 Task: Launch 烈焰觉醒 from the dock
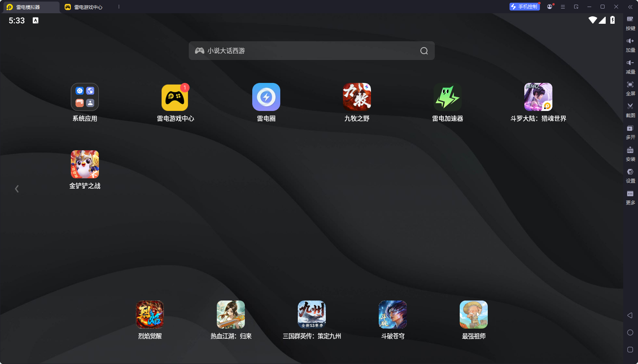click(x=150, y=315)
